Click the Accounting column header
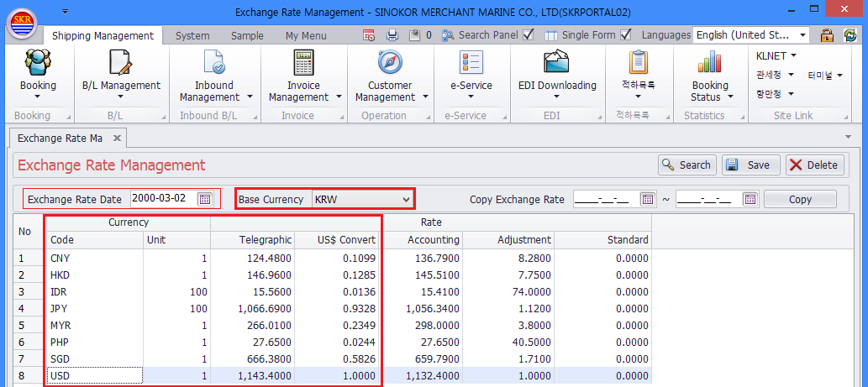 click(x=421, y=240)
